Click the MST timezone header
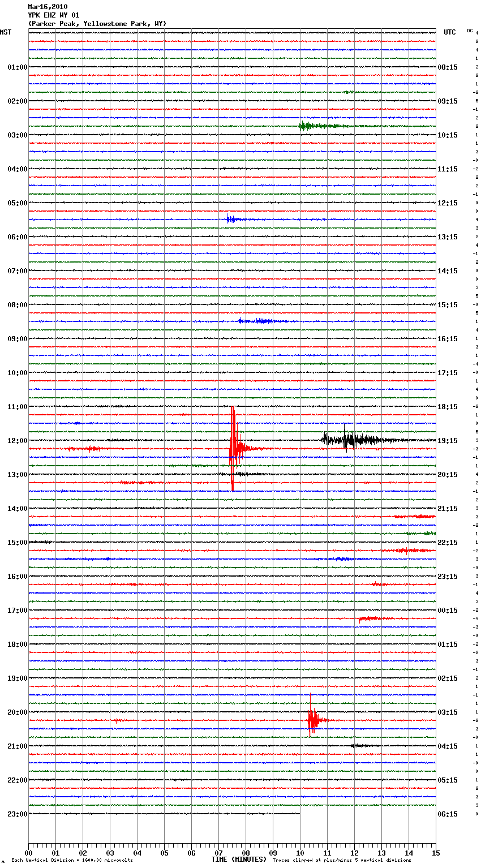The height and width of the screenshot is (868, 481). pyautogui.click(x=6, y=32)
